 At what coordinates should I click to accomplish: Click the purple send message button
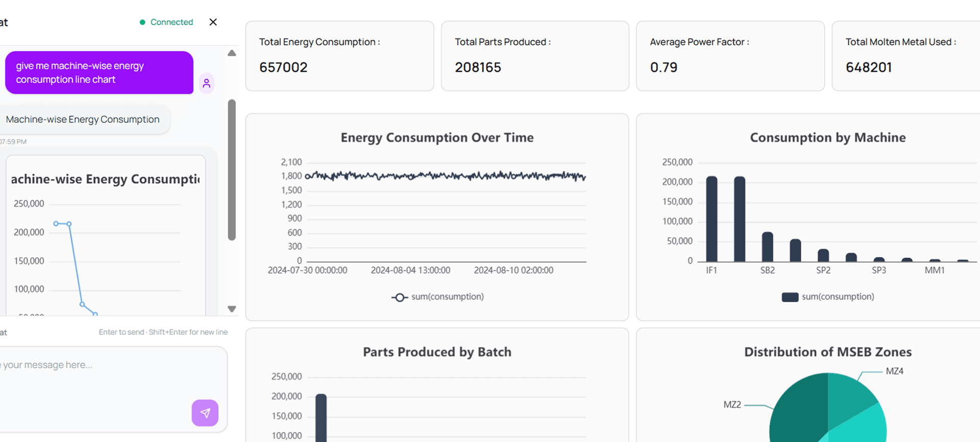(x=205, y=412)
